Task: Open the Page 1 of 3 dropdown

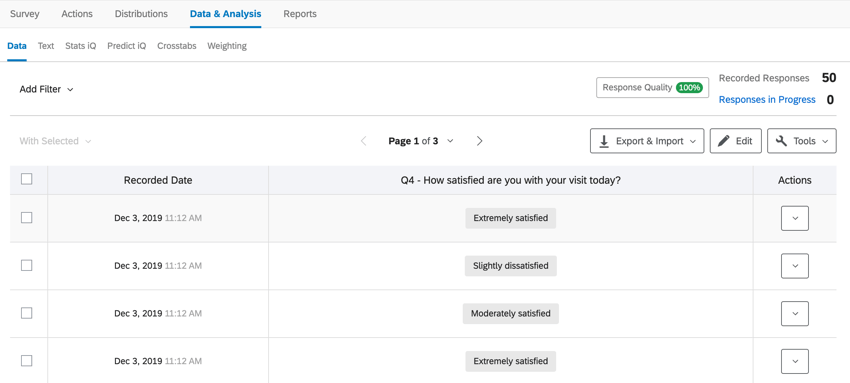Action: pos(421,141)
